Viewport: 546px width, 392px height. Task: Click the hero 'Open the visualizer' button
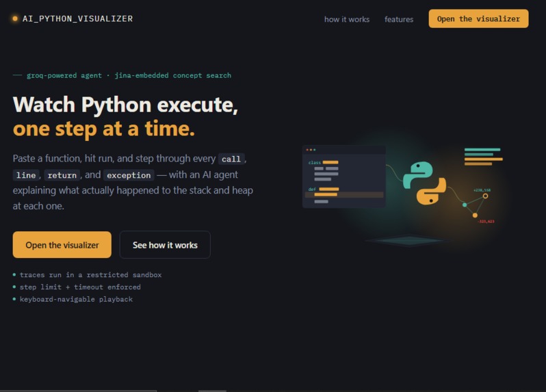coord(62,245)
